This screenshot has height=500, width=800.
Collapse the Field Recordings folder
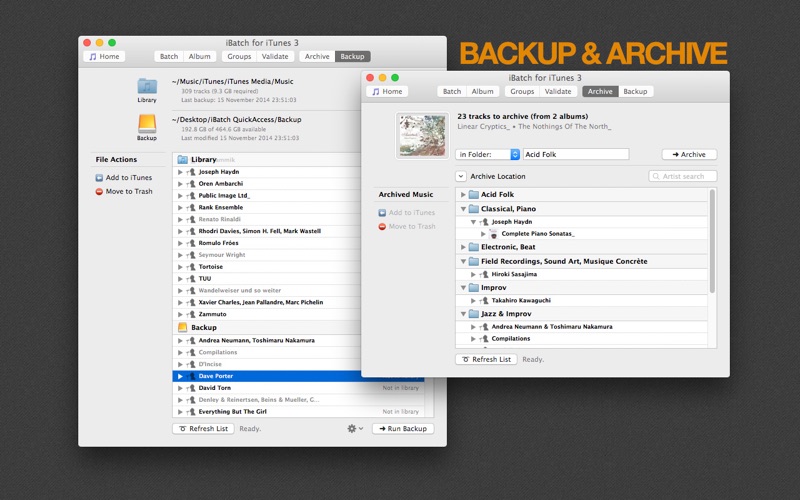463,261
